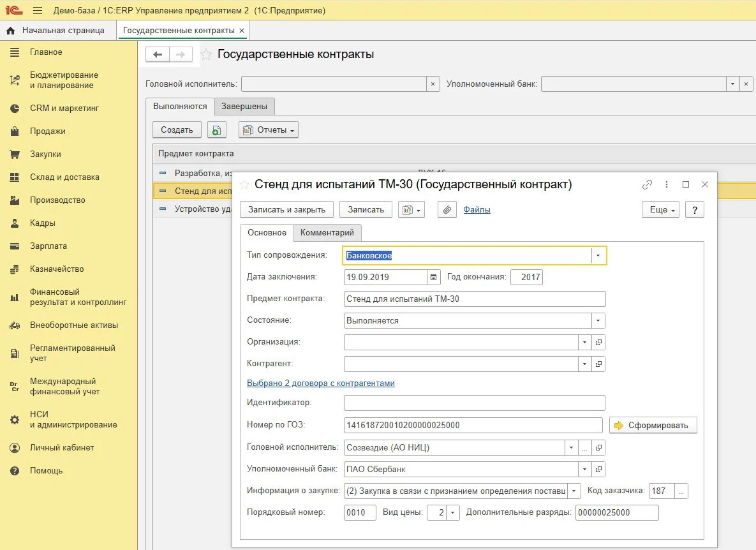This screenshot has width=756, height=550.
Task: Select the Выполняются tab
Action: coord(180,107)
